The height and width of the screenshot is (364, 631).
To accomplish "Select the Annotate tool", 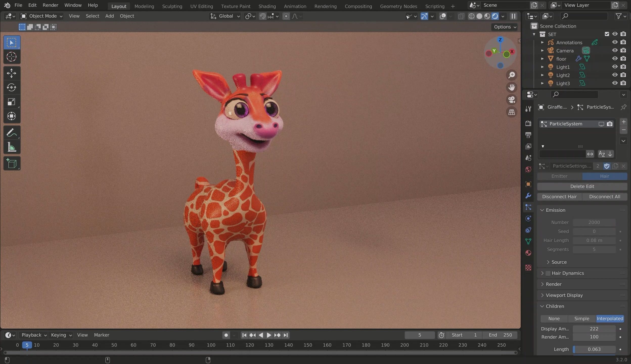I will click(12, 133).
